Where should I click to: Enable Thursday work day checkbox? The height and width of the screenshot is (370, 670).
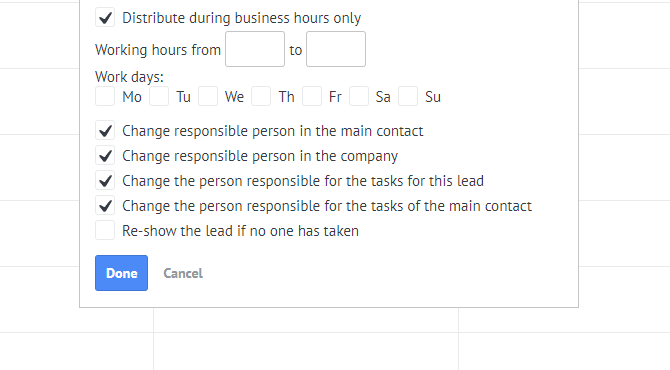261,96
